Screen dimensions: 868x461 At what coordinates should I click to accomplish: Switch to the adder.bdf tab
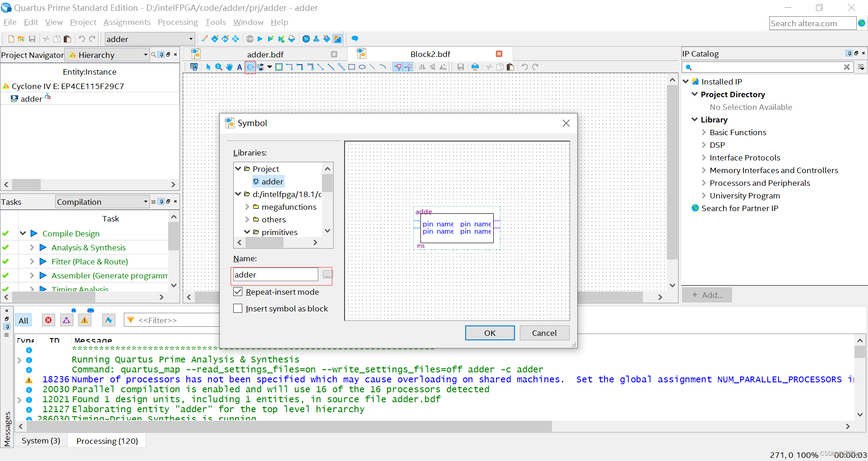(x=265, y=54)
